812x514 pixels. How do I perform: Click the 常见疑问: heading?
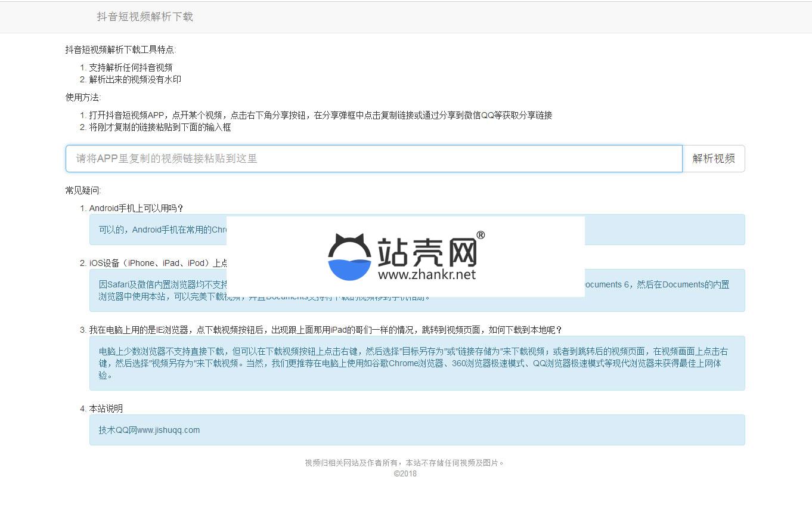83,190
